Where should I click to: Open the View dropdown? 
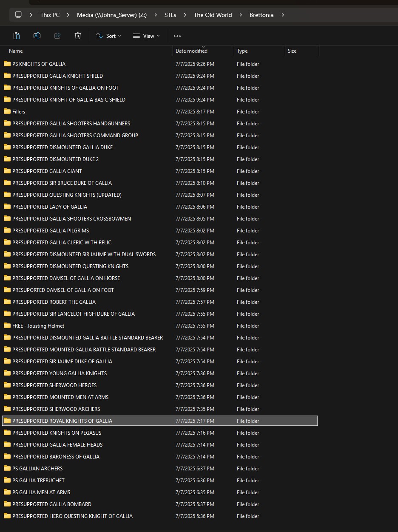(x=146, y=36)
